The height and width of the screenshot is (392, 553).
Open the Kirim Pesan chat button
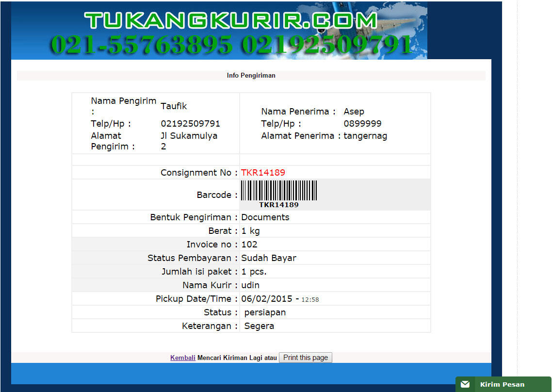pos(503,384)
